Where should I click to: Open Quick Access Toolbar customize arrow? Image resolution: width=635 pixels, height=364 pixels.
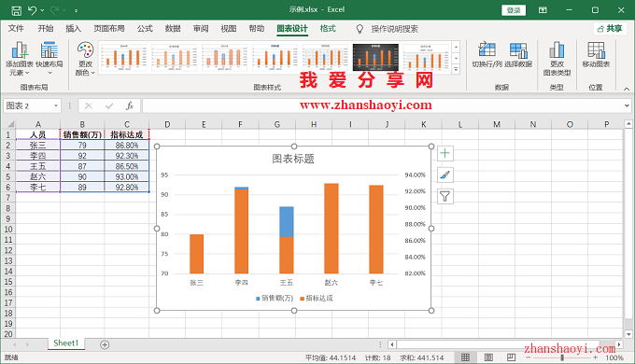(77, 10)
